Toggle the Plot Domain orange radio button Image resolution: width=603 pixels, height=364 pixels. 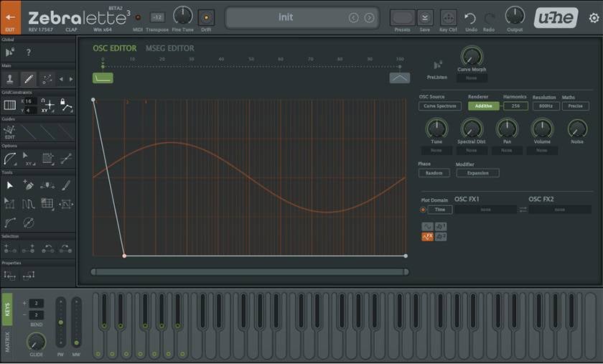(423, 210)
